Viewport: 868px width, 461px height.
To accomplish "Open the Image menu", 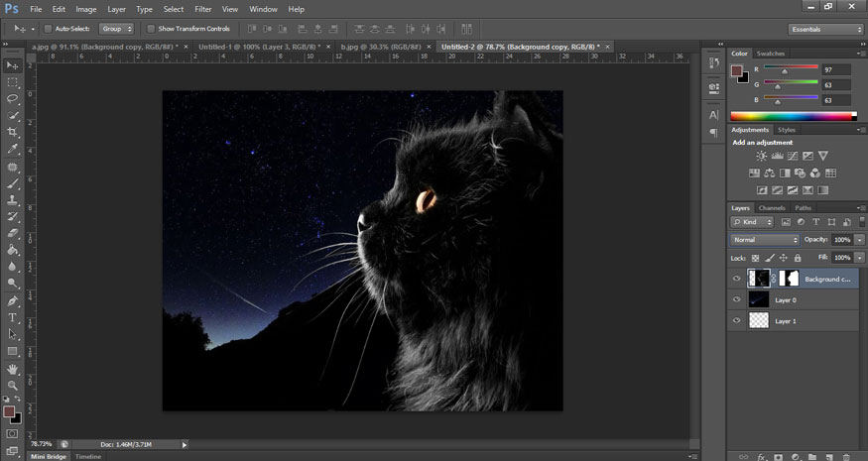I will tap(85, 9).
